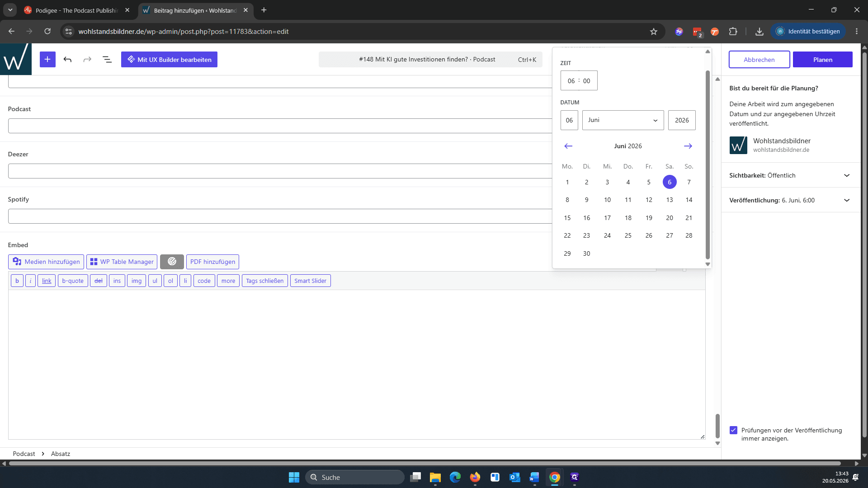Click the Smart Slider quicktag button
Viewport: 868px width, 488px height.
310,281
